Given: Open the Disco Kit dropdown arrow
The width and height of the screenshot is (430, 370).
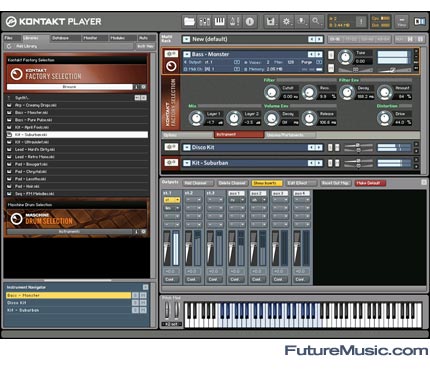Looking at the screenshot, I should pos(187,147).
